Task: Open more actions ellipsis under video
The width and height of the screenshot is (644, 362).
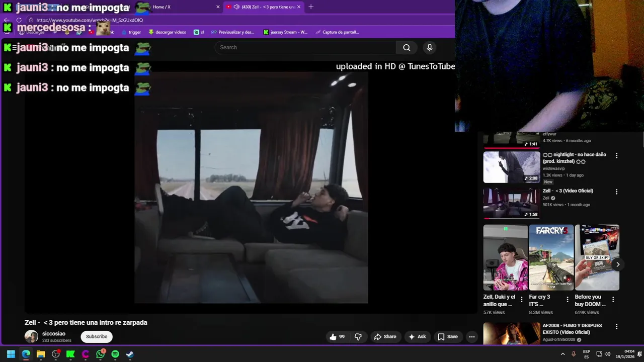Action: click(471, 337)
